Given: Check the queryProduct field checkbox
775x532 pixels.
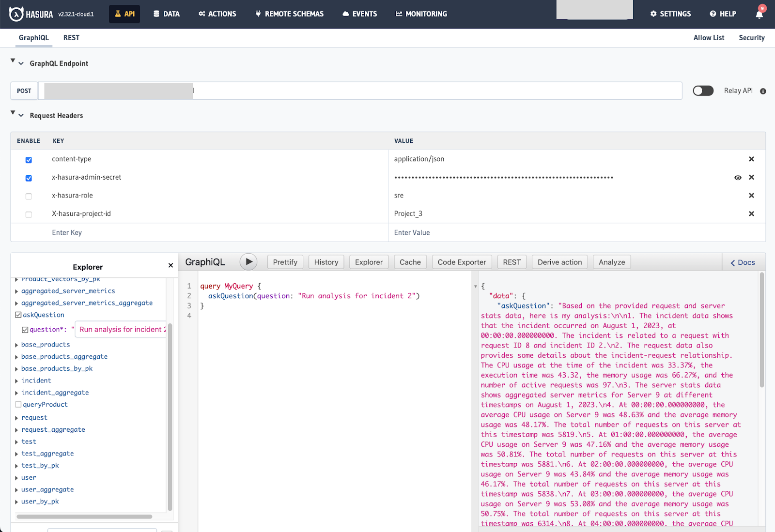Looking at the screenshot, I should (x=18, y=404).
